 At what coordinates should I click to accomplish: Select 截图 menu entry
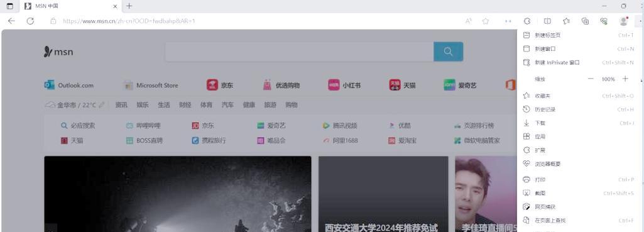click(579, 194)
